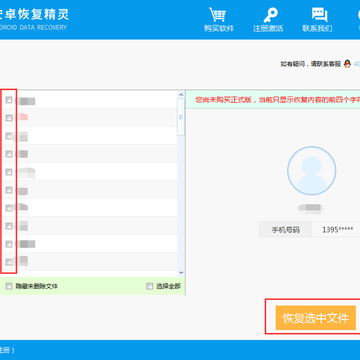Click the 恢复选中文件 recover button

316,318
